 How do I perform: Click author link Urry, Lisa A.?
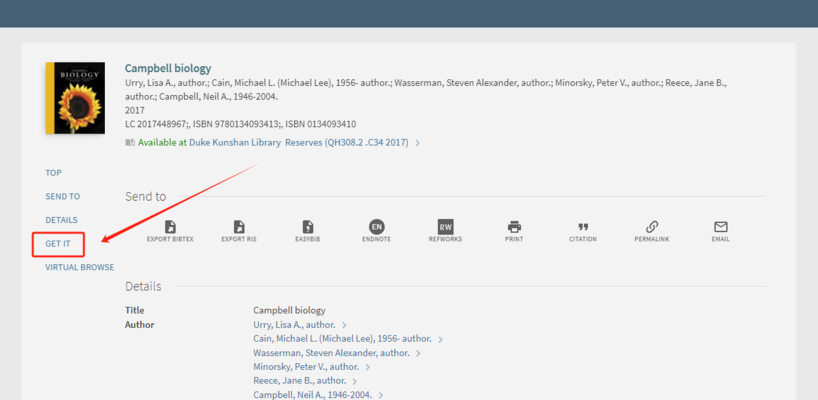tap(294, 325)
